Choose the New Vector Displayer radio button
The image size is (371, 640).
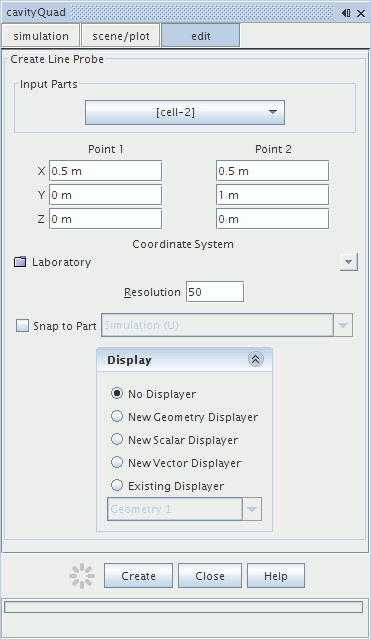point(117,462)
